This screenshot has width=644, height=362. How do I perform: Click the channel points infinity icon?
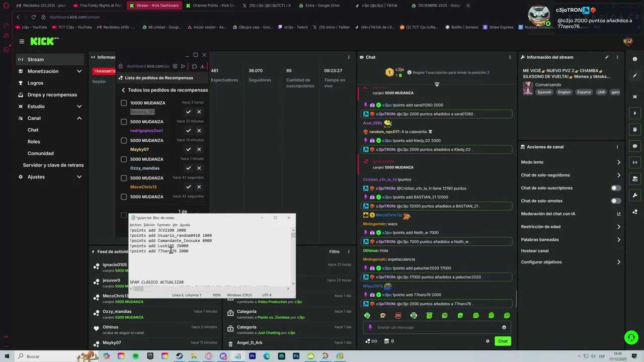tap(371, 341)
